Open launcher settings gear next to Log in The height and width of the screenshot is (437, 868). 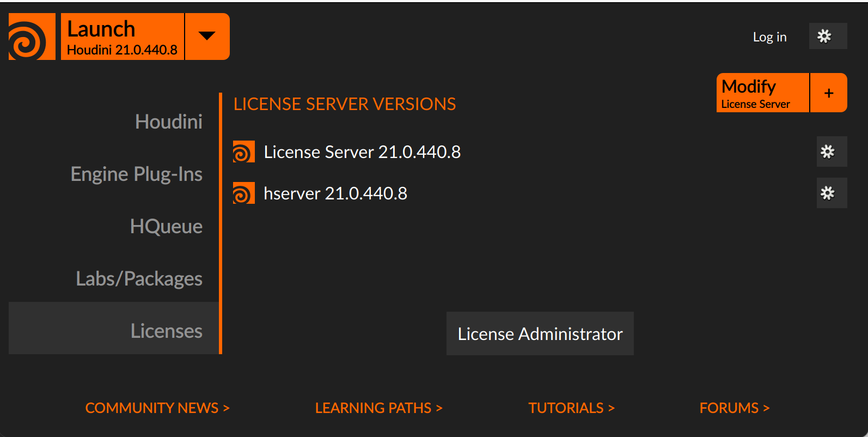[x=828, y=36]
